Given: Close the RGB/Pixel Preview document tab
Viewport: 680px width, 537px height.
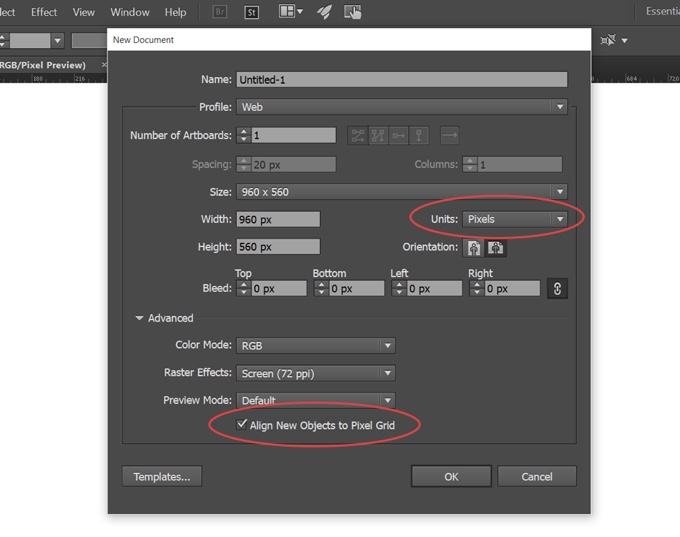Looking at the screenshot, I should coord(104,65).
